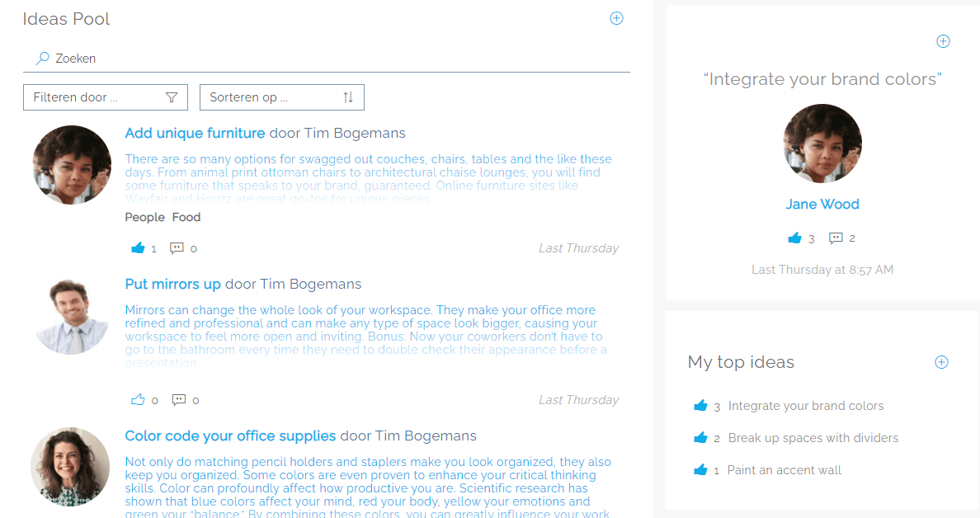
Task: Open Color code your office supplies idea
Action: click(x=230, y=436)
